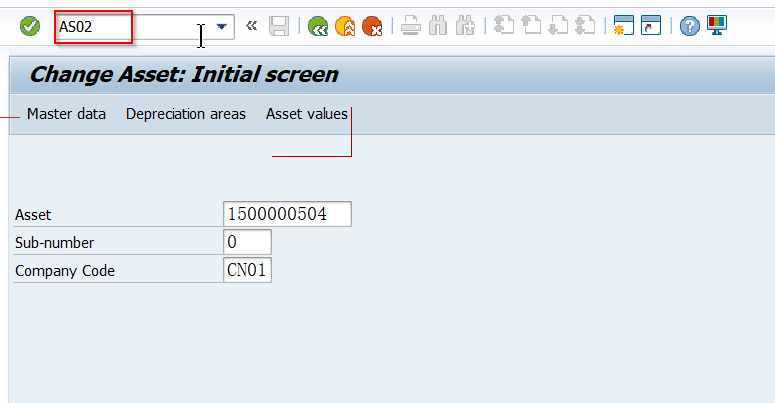Image resolution: width=775 pixels, height=403 pixels.
Task: Click the green Back arrow icon
Action: tap(318, 27)
